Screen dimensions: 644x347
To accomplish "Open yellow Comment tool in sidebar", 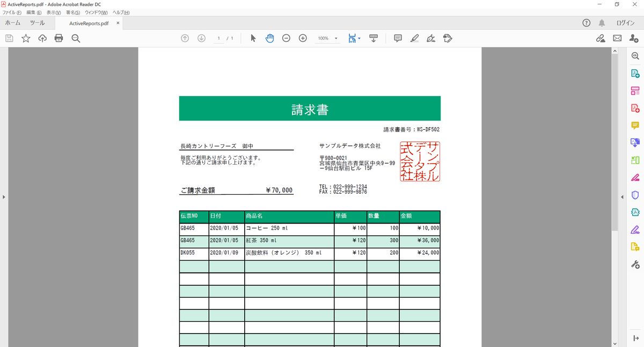I will (x=635, y=125).
